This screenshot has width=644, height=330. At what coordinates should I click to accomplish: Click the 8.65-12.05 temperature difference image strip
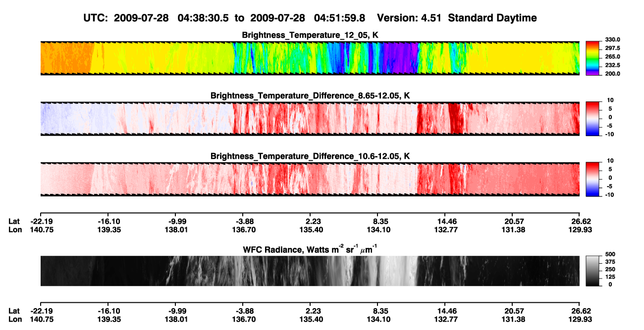tap(310, 118)
